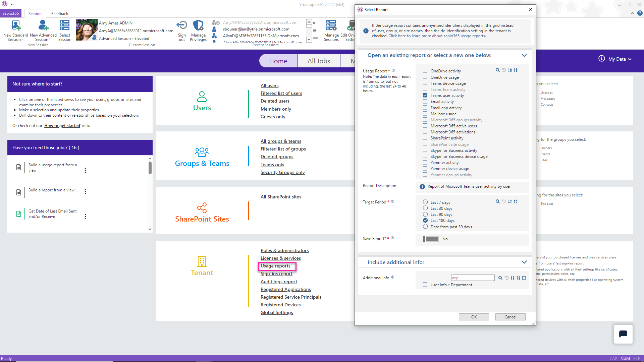Open the Usage reports link
Screen dimensions: 644x362
pos(275,266)
